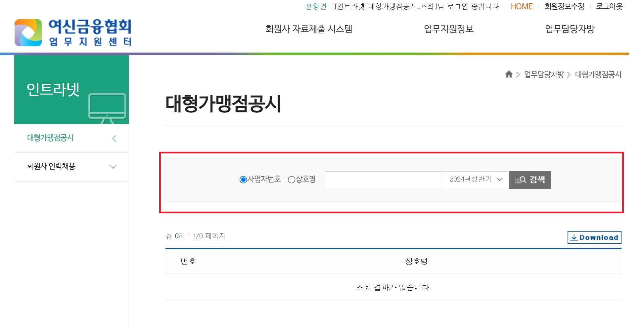Click the HOME link

[522, 7]
